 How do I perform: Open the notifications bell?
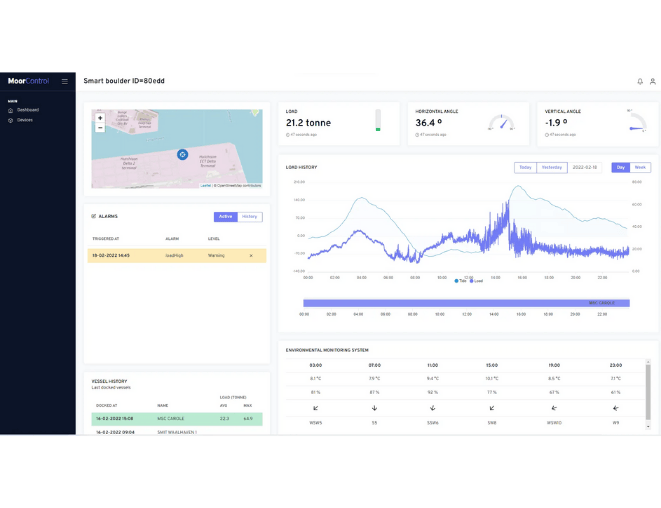click(x=640, y=81)
